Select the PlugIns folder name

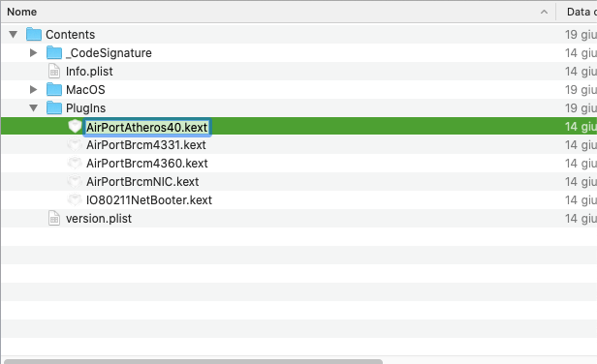[85, 108]
